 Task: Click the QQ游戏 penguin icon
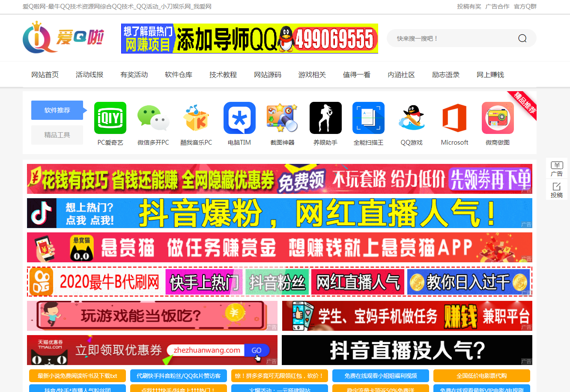(412, 118)
